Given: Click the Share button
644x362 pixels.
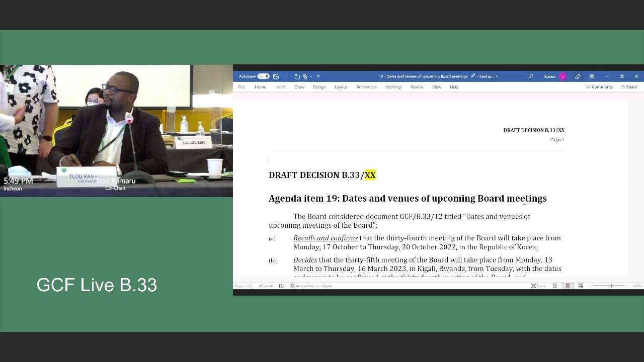Looking at the screenshot, I should pos(629,87).
